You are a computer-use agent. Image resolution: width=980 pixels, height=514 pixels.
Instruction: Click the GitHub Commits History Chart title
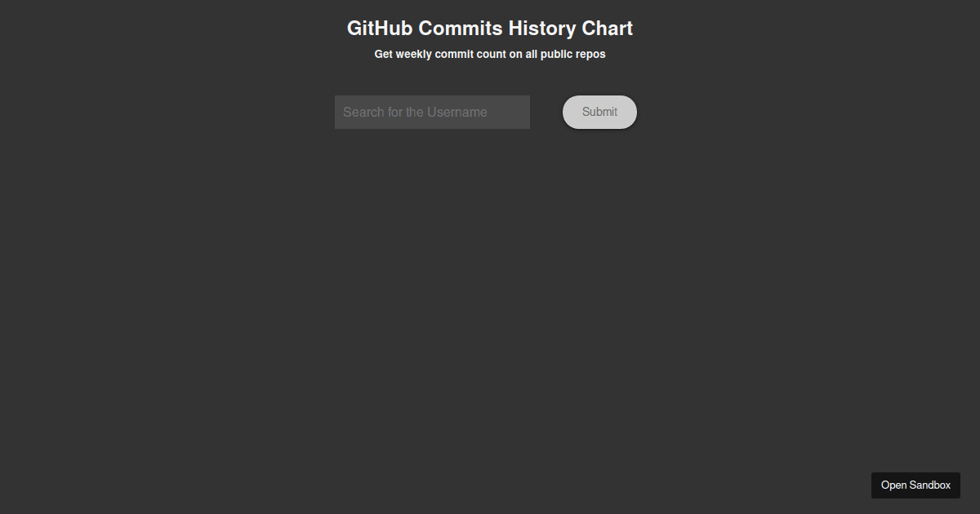(489, 28)
